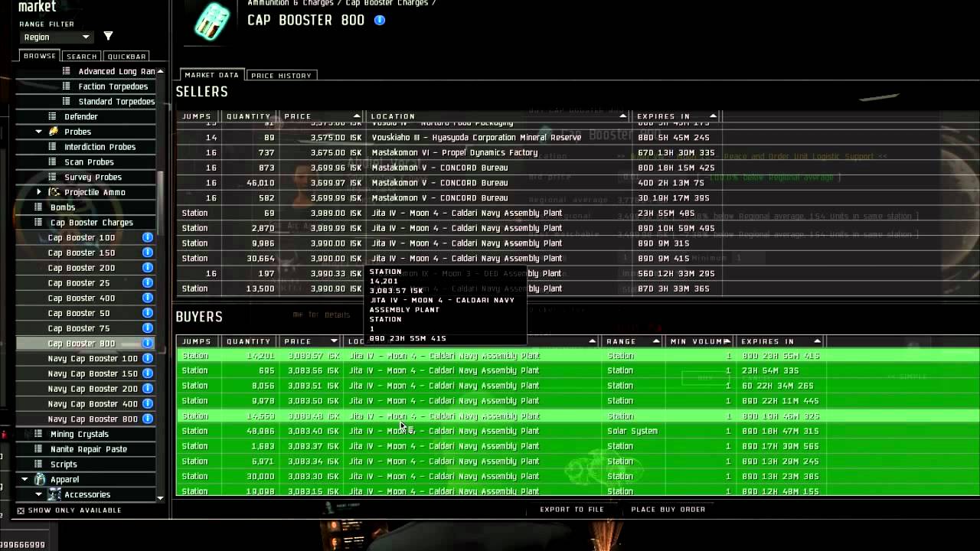The image size is (980, 551).
Task: Open info for Cap Booster 100
Action: pyautogui.click(x=148, y=237)
